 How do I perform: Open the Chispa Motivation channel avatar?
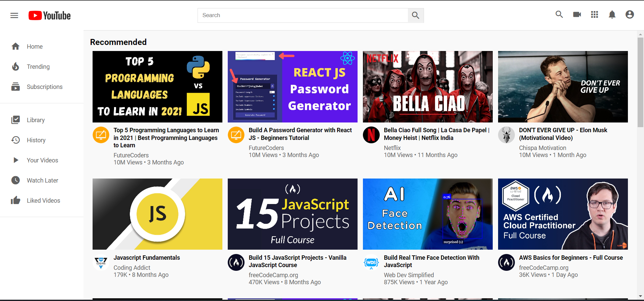(506, 135)
